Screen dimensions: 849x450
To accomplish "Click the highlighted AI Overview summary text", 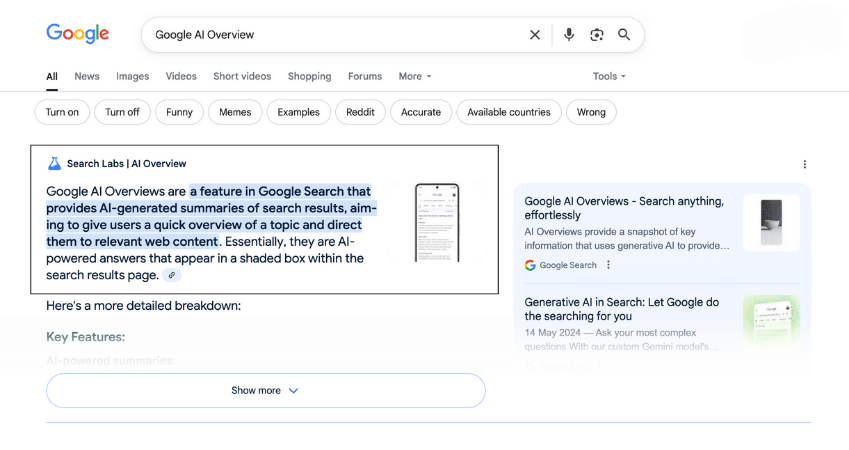I will [x=211, y=217].
